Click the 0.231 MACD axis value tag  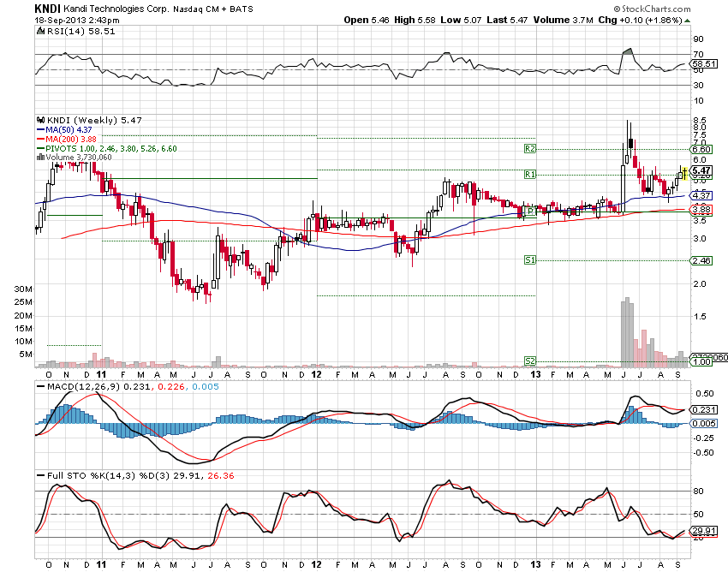pos(704,410)
